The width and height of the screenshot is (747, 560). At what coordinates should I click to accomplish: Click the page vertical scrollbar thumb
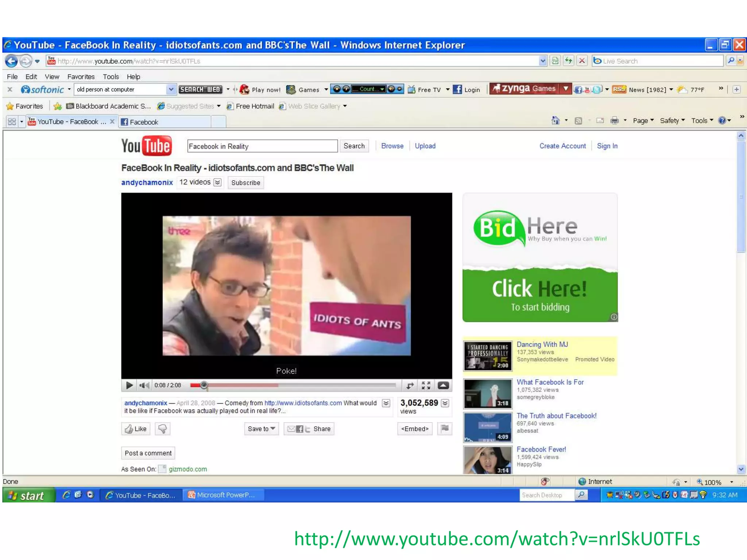740,197
